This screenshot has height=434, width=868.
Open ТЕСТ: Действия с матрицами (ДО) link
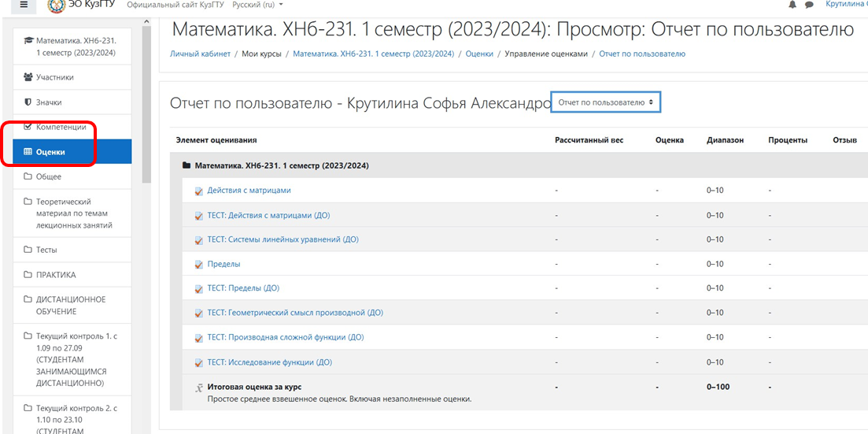[x=269, y=216]
